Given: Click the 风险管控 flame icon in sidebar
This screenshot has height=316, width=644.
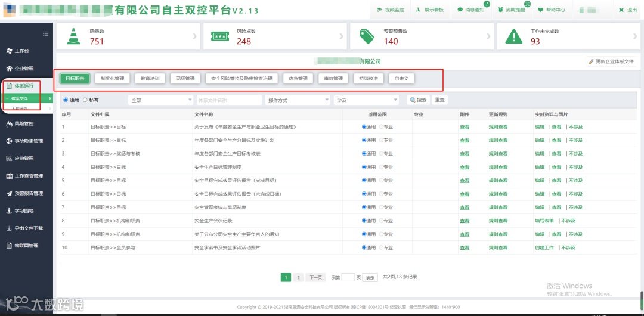Looking at the screenshot, I should pyautogui.click(x=9, y=123).
